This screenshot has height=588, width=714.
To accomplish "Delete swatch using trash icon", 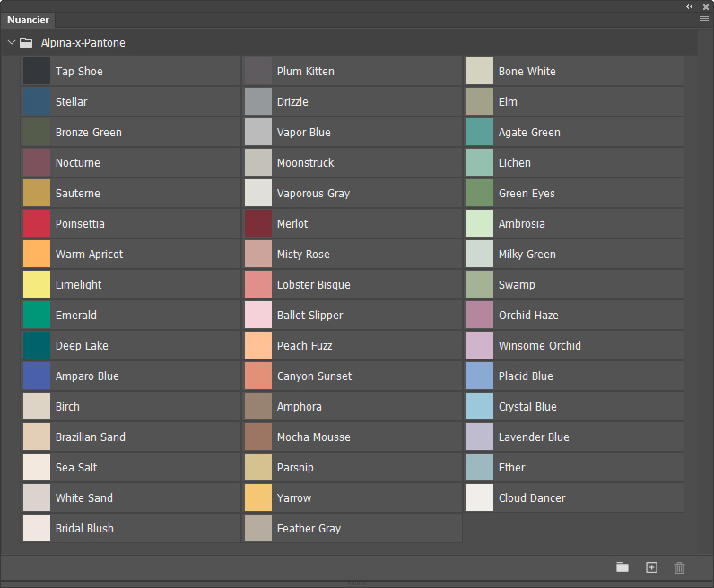I will [x=679, y=567].
